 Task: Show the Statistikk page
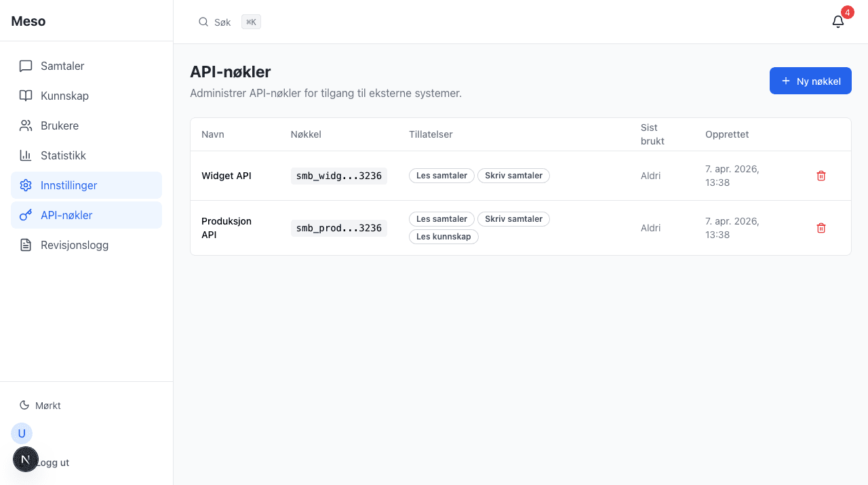click(x=63, y=155)
